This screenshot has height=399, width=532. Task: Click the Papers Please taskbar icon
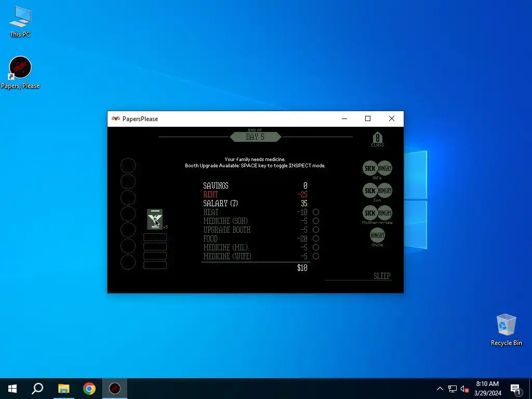point(115,389)
